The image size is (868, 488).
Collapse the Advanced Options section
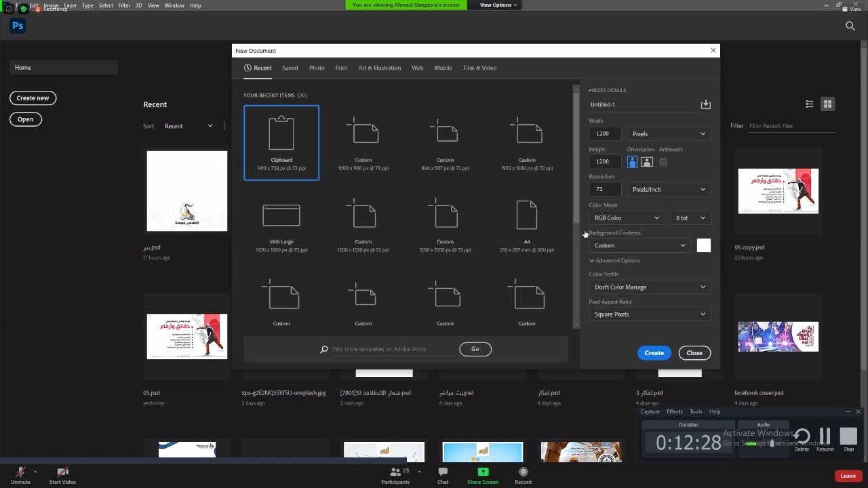(592, 261)
